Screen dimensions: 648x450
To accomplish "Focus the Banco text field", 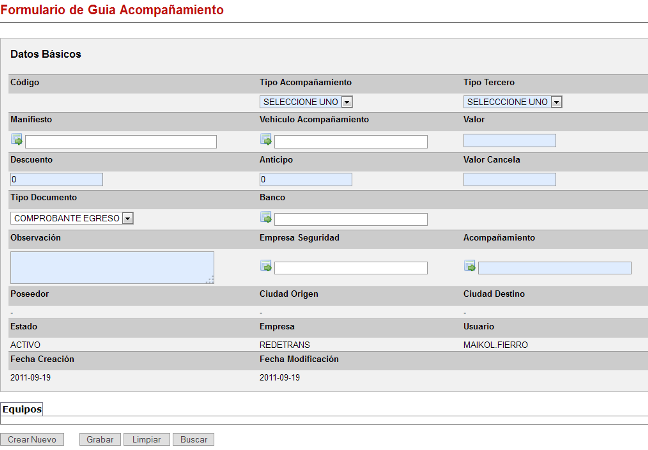I will click(351, 220).
